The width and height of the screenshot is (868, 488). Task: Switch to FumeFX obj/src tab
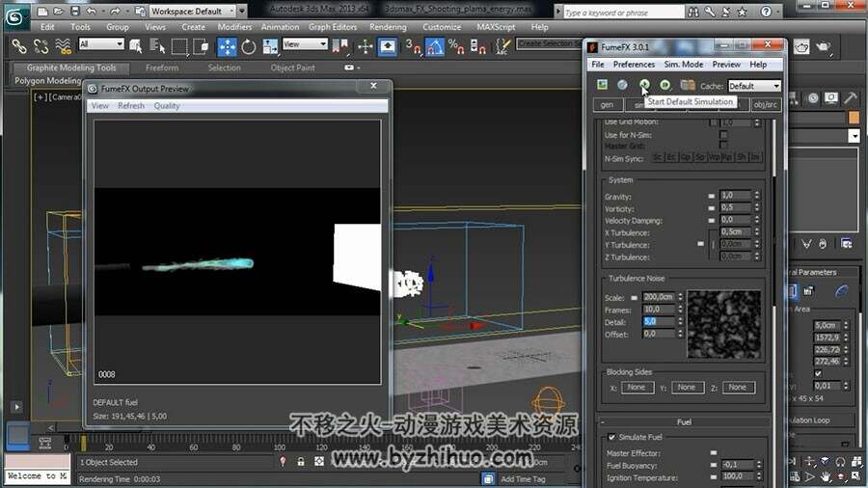click(x=766, y=104)
